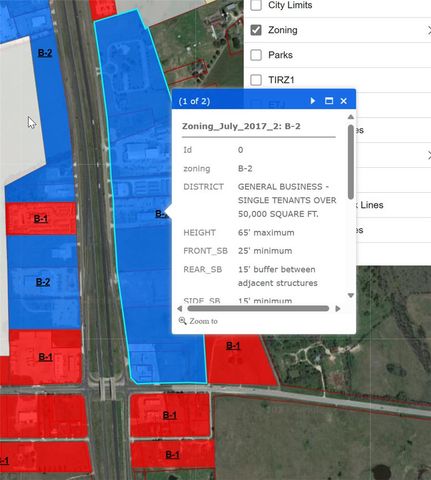Show next feature in popup
The image size is (431, 480).
(x=313, y=101)
